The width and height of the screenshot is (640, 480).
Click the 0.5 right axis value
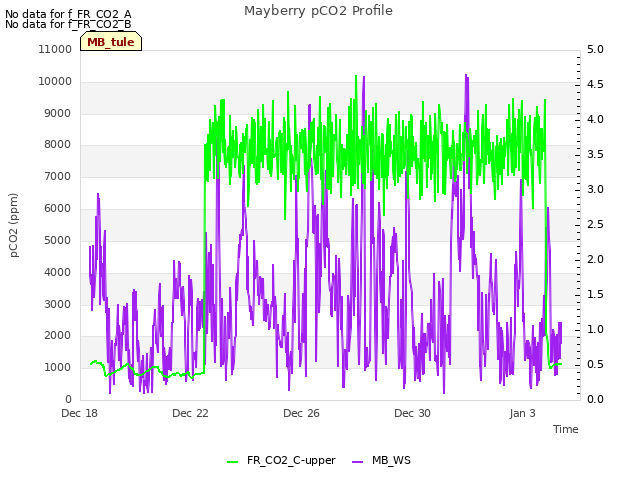[x=596, y=364]
